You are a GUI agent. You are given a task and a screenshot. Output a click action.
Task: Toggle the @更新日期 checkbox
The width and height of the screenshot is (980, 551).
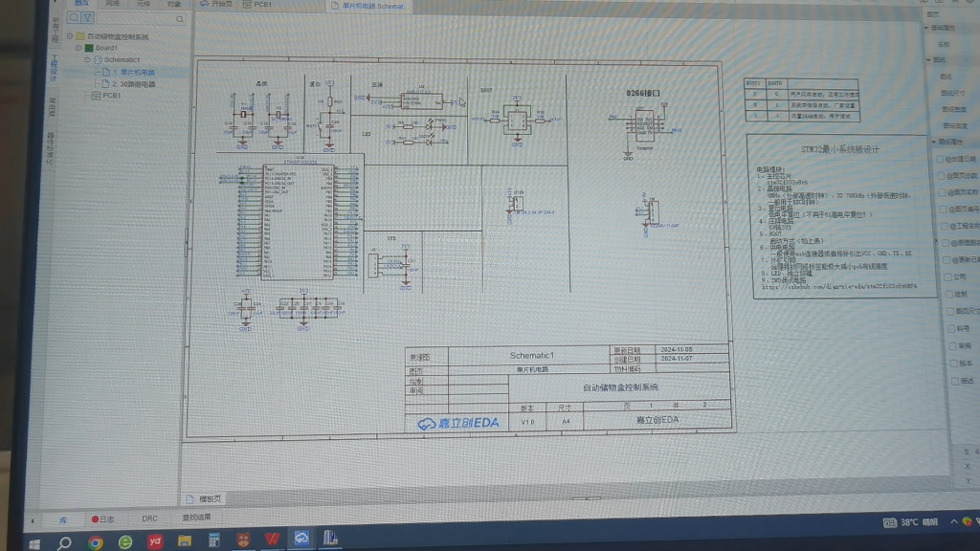click(x=947, y=259)
